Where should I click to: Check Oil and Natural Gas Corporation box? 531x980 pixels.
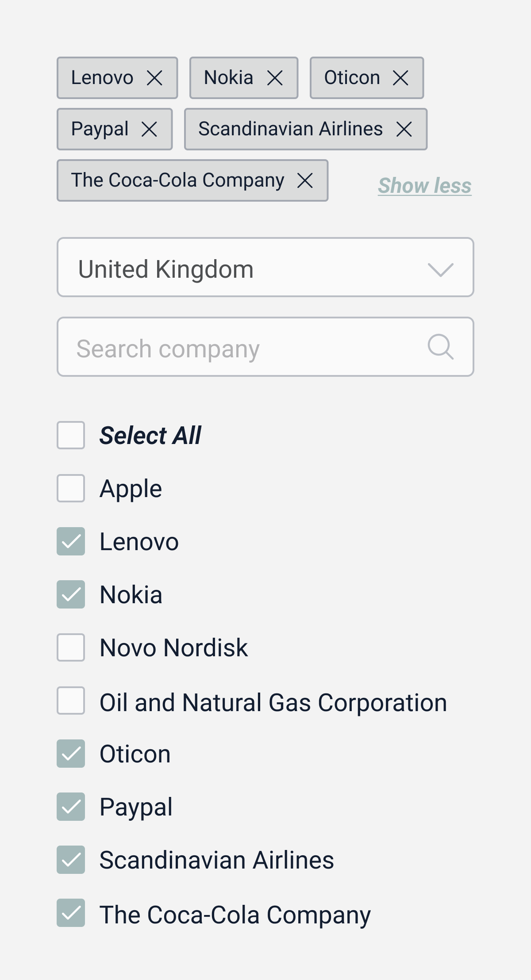tap(71, 701)
